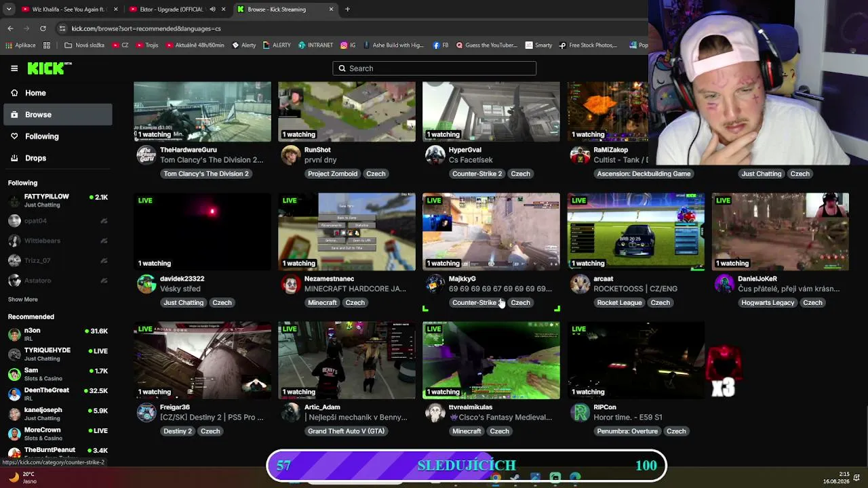Open the Aplikace apps shortcut
868x488 pixels.
(x=20, y=45)
